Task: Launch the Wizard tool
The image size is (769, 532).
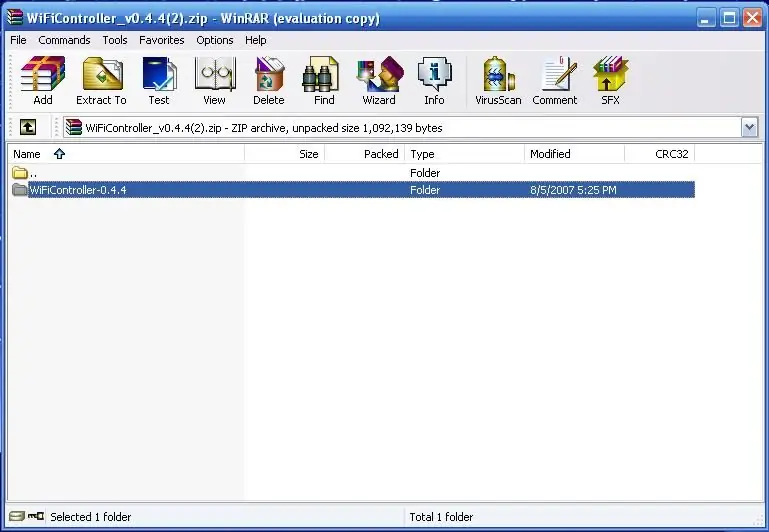Action: [379, 81]
